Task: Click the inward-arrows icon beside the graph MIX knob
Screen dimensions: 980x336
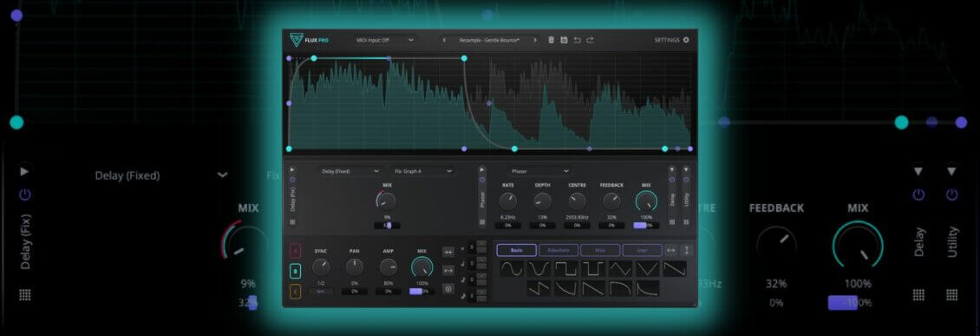Action: pyautogui.click(x=448, y=252)
